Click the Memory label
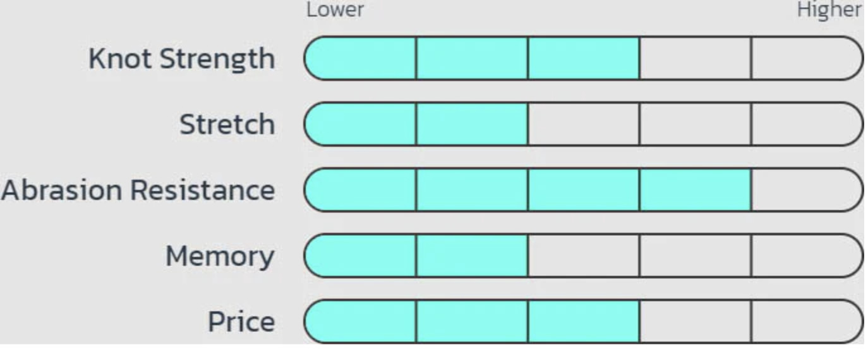The image size is (868, 349). pyautogui.click(x=219, y=256)
